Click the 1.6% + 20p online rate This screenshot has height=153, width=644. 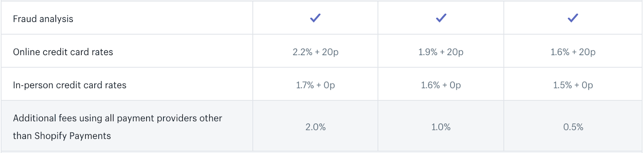pos(573,52)
